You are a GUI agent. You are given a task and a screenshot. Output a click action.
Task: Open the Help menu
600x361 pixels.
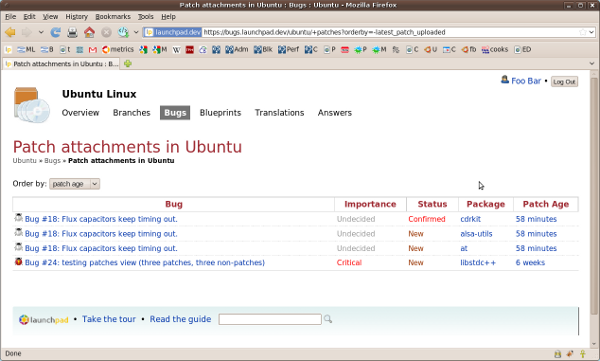(168, 16)
